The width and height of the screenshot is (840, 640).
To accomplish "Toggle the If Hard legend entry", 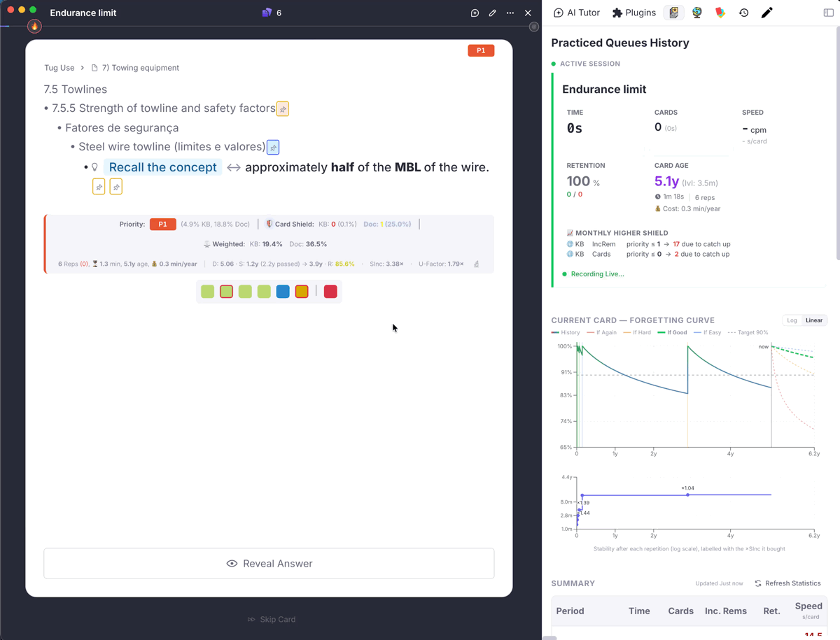I will (x=637, y=333).
